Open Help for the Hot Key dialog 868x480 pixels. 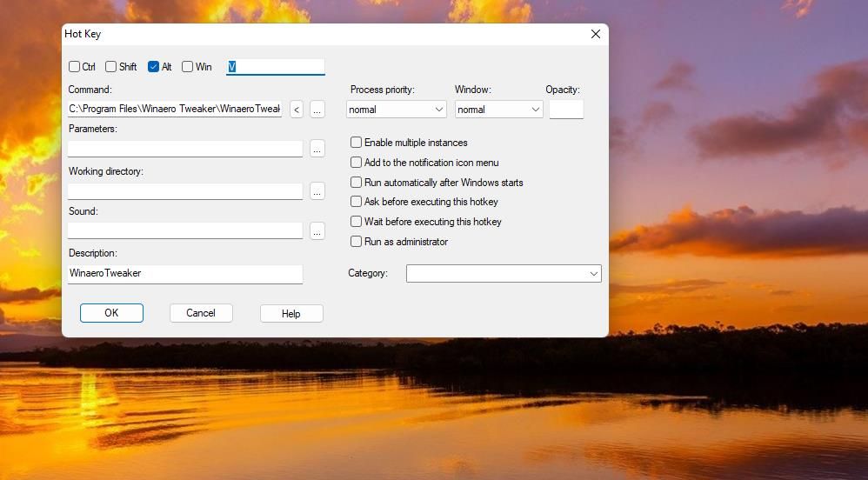click(x=291, y=314)
